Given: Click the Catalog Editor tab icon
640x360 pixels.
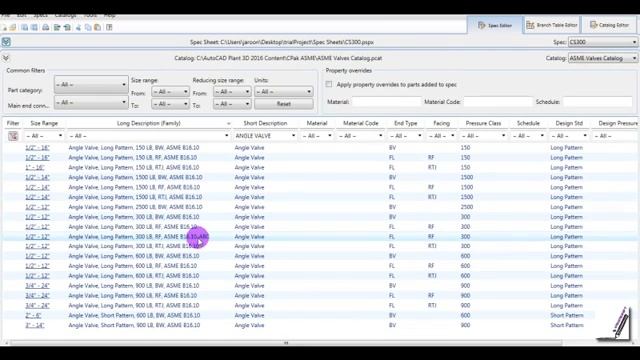Looking at the screenshot, I should click(593, 25).
